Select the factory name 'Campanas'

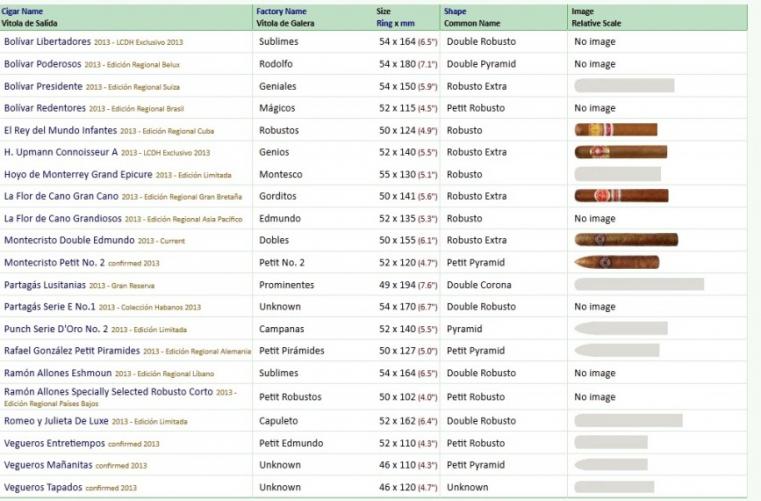tap(281, 329)
